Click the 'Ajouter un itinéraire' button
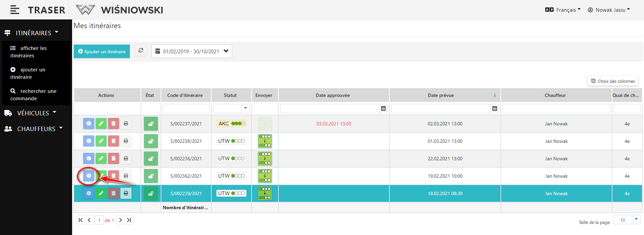This screenshot has height=235, width=644. pyautogui.click(x=102, y=51)
